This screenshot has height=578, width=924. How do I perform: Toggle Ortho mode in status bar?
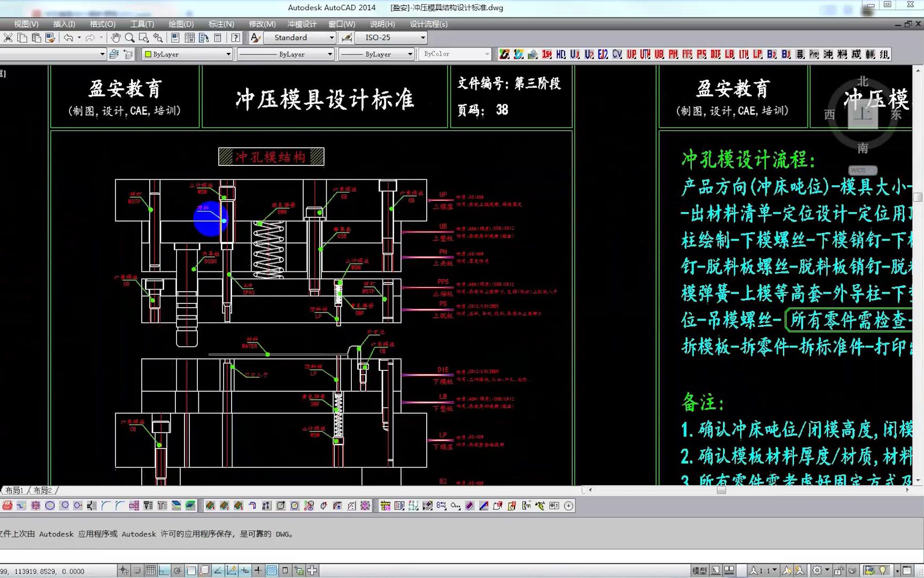(x=164, y=570)
